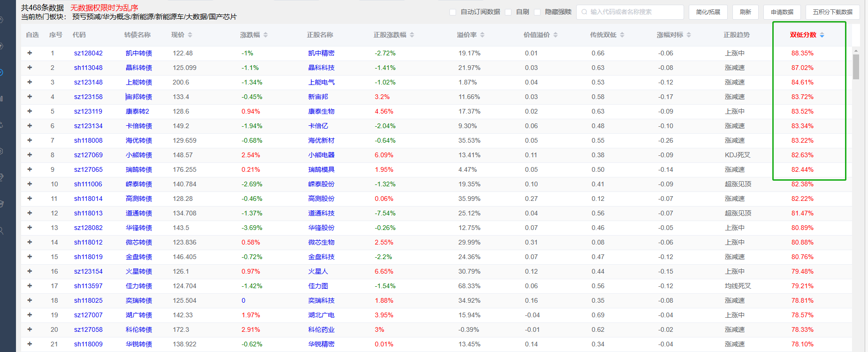Click plus icon for sz127058 科伦转债

click(30, 329)
